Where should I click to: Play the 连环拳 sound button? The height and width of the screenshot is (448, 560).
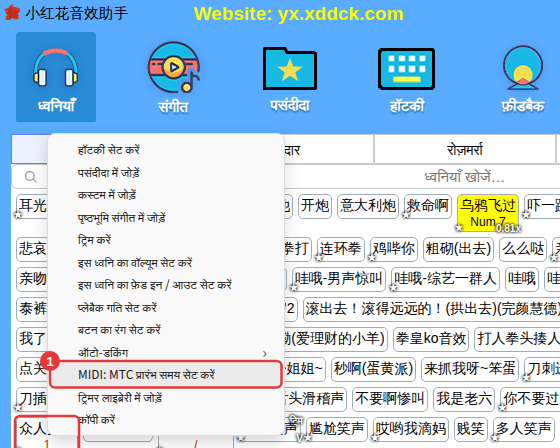tap(340, 249)
